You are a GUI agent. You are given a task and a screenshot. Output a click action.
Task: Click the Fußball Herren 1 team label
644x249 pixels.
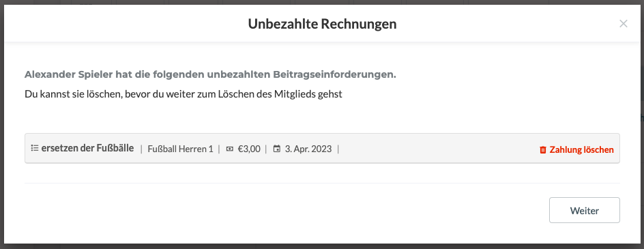pos(180,149)
